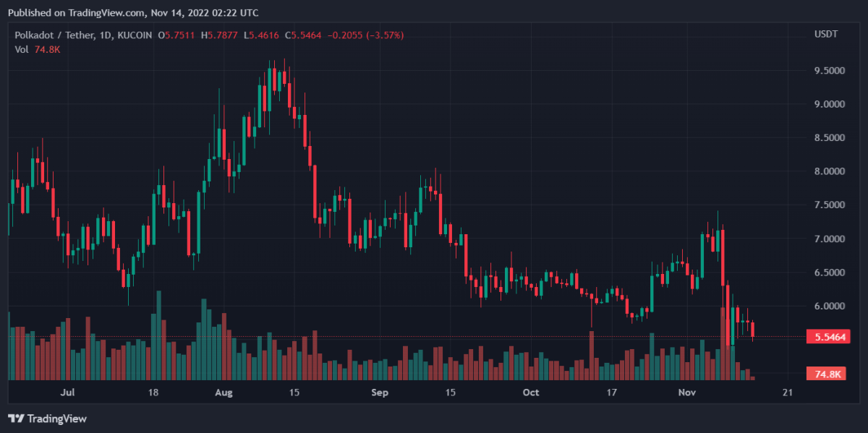Click the Aug date on time axis
Viewport: 868px width, 433px height.
(224, 393)
